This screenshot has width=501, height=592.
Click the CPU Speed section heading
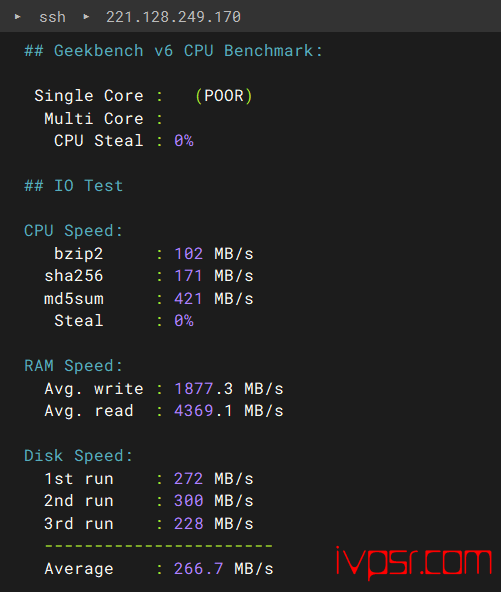click(74, 231)
